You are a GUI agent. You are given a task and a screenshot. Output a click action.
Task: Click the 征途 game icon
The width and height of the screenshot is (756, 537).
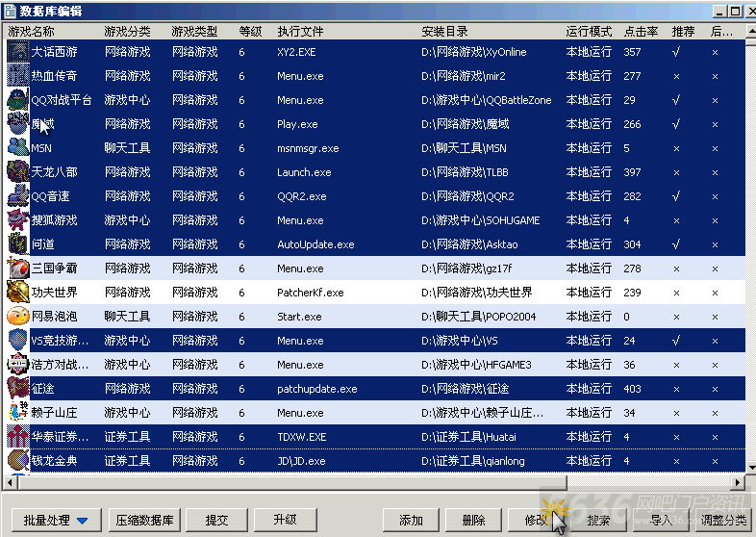[18, 389]
